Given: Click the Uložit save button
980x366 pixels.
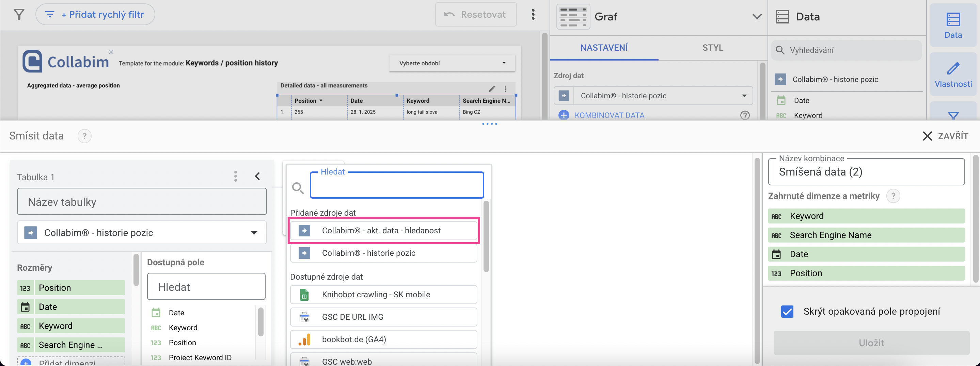Looking at the screenshot, I should (x=871, y=343).
